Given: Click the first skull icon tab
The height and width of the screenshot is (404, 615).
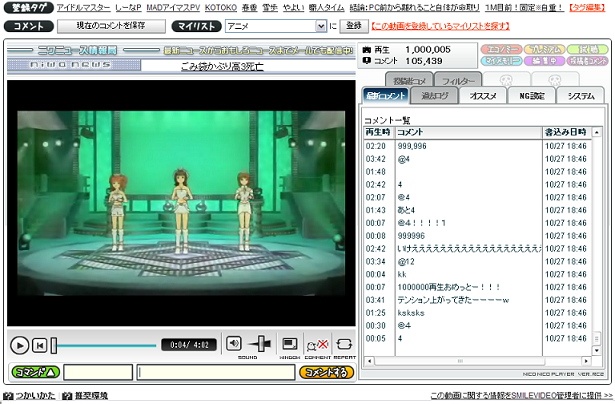Looking at the screenshot, I should click(x=506, y=80).
